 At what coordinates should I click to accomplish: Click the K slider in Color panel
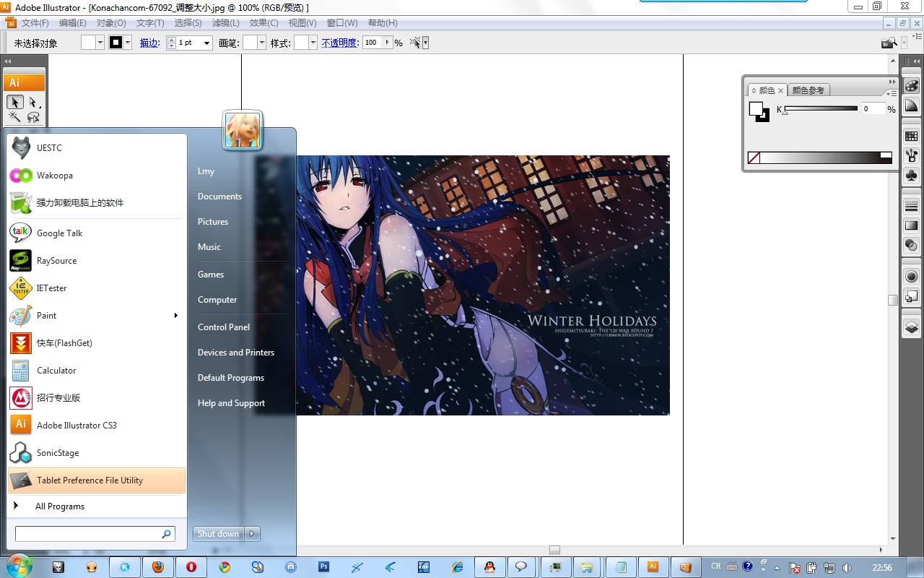(821, 108)
